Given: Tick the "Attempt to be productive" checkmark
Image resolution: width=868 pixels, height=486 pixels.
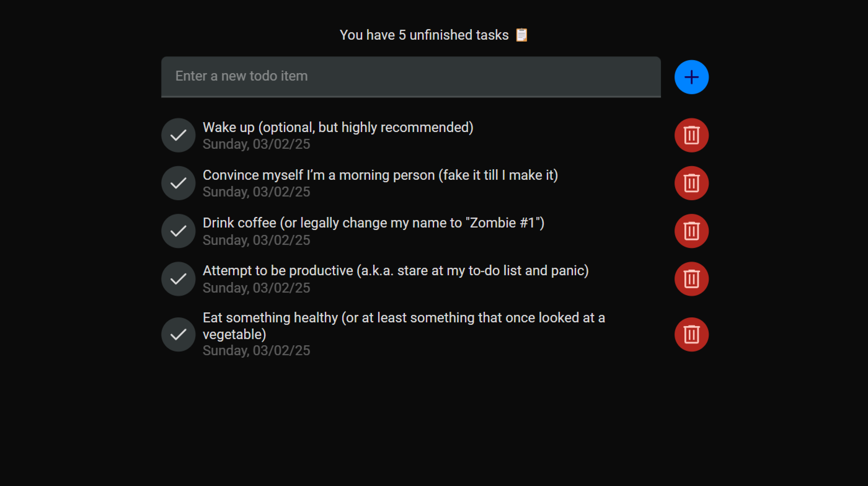Looking at the screenshot, I should 178,278.
